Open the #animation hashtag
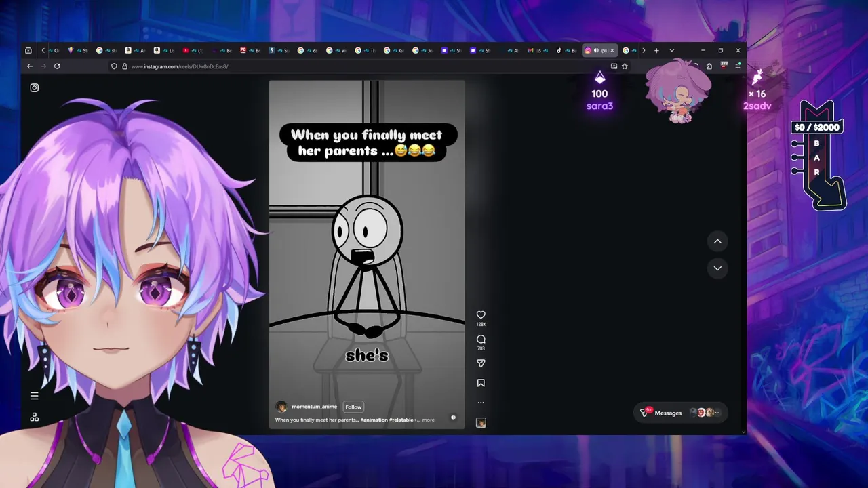 click(374, 420)
